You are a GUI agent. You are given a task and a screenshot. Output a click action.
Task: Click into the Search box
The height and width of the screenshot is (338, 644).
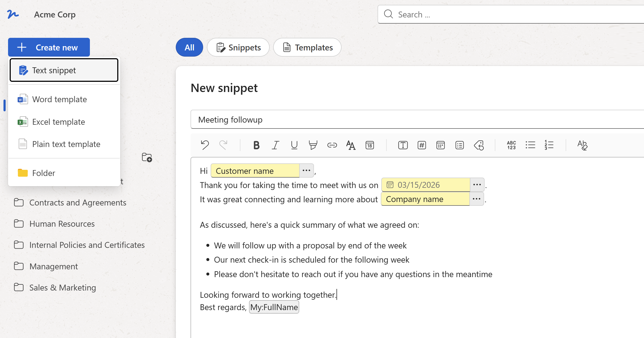(511, 14)
